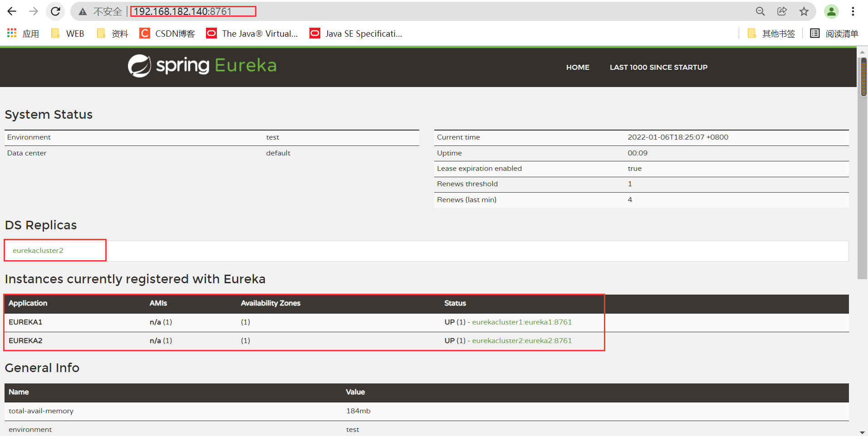Open eurekacluster1:eureka1:8761 instance link
This screenshot has height=436, width=868.
522,322
